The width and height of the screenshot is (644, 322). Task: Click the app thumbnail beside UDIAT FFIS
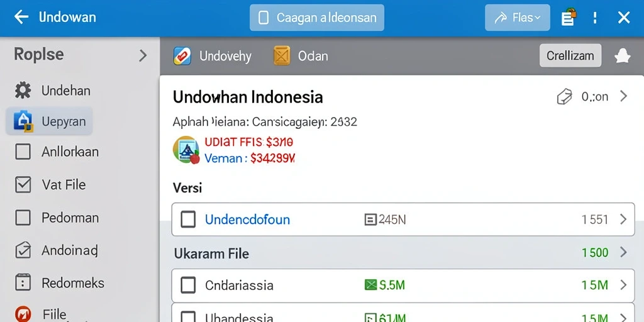click(186, 150)
